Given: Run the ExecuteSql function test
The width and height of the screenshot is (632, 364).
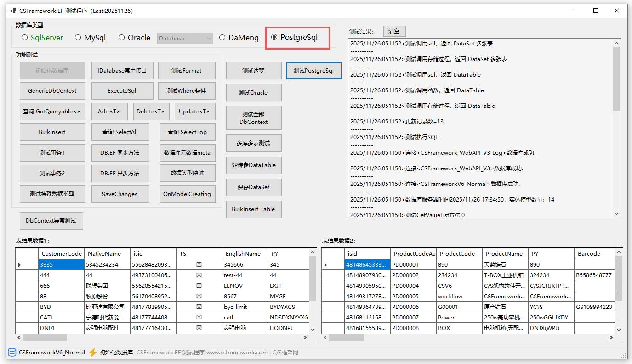Looking at the screenshot, I should (x=122, y=91).
